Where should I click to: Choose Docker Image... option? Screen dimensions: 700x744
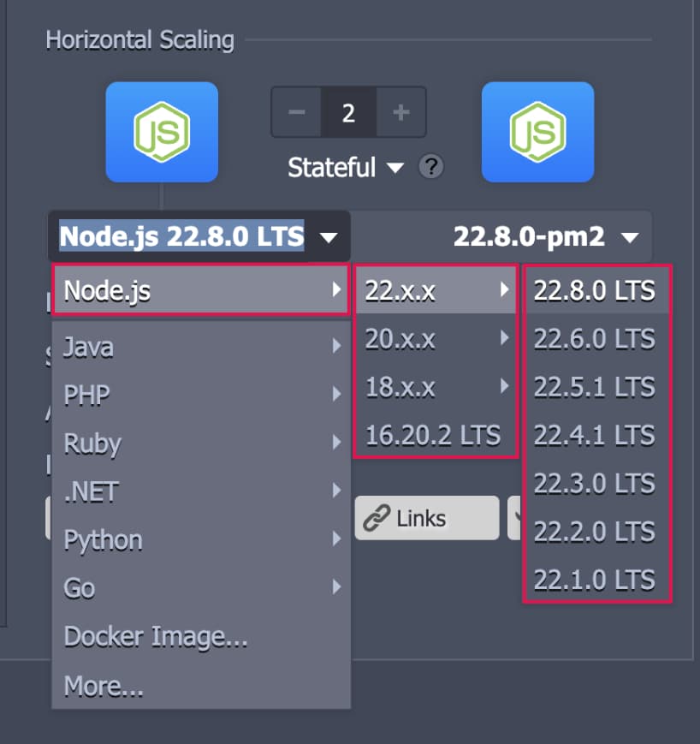coord(157,637)
